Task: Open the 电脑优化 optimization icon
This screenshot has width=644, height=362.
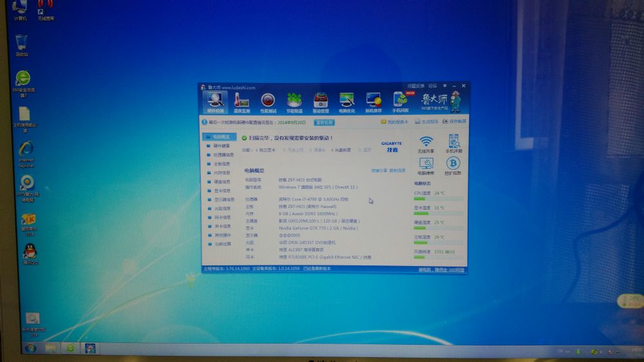Action: (347, 102)
